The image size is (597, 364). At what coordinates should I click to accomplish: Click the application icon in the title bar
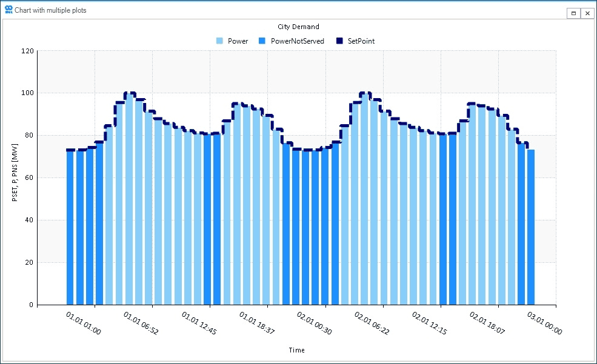tap(8, 10)
